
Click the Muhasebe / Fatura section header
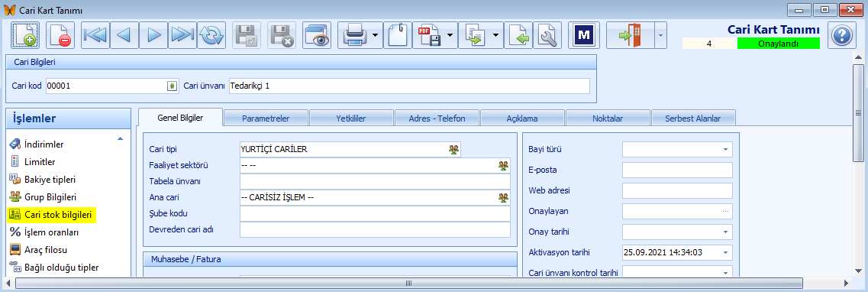pos(331,258)
